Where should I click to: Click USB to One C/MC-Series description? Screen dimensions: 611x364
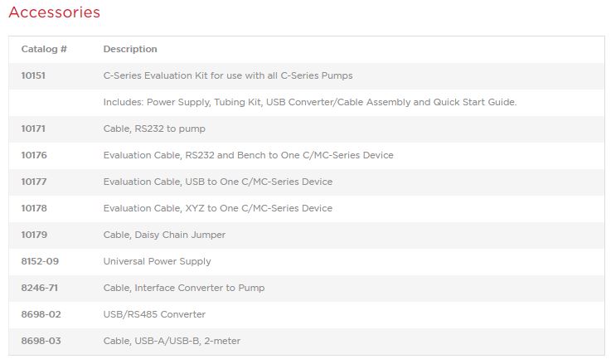tap(217, 182)
